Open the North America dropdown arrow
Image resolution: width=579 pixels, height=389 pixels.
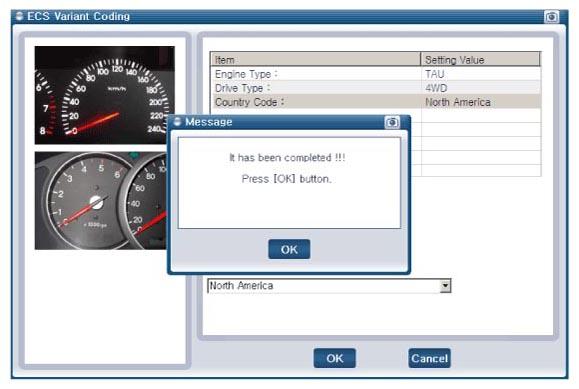click(445, 286)
